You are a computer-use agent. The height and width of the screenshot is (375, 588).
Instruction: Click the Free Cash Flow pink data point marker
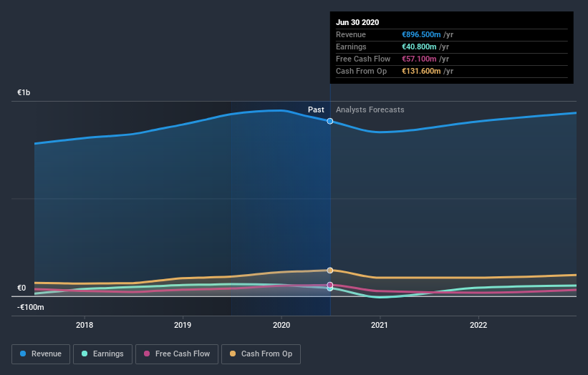coord(330,285)
